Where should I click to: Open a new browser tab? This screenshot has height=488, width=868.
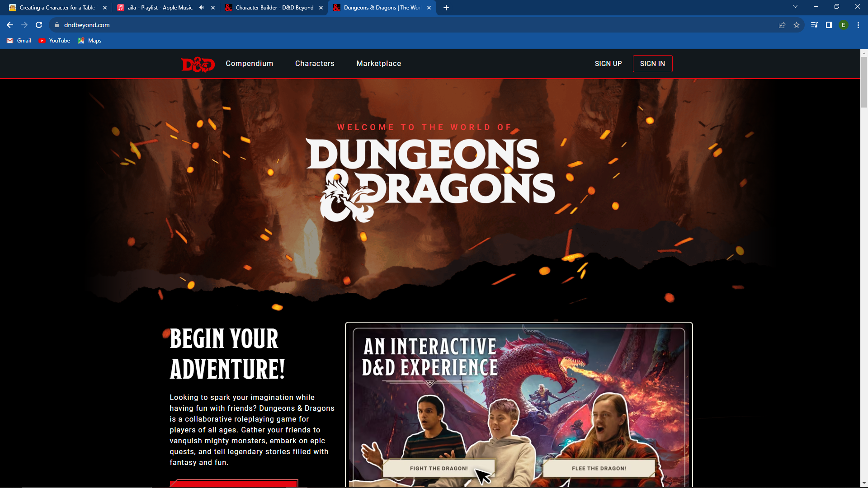(x=446, y=8)
